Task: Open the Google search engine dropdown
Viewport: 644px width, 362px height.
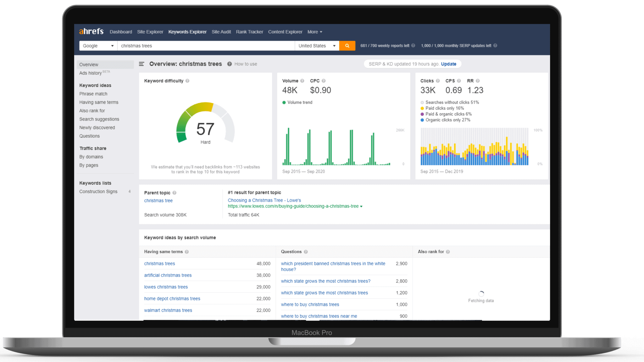Action: pos(97,46)
